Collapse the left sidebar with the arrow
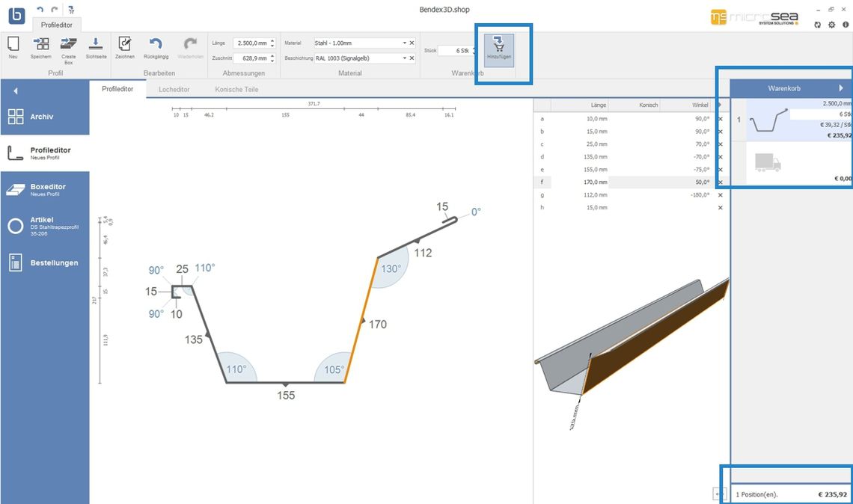Screen dimensions: 853x504 pos(15,90)
